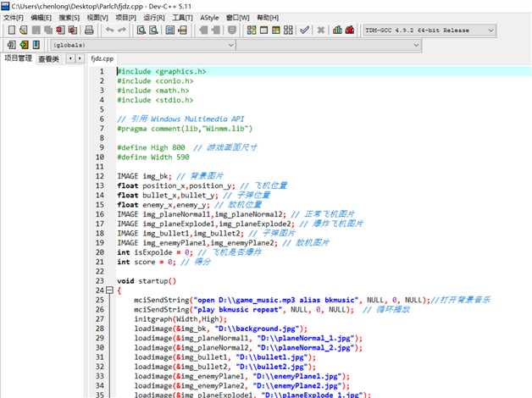Click the Goto function icon

tap(170, 30)
